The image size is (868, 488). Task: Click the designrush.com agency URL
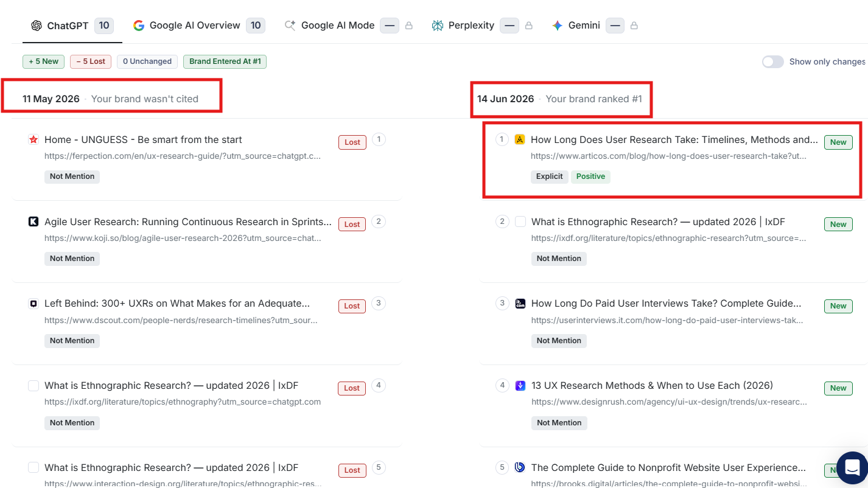tap(670, 402)
